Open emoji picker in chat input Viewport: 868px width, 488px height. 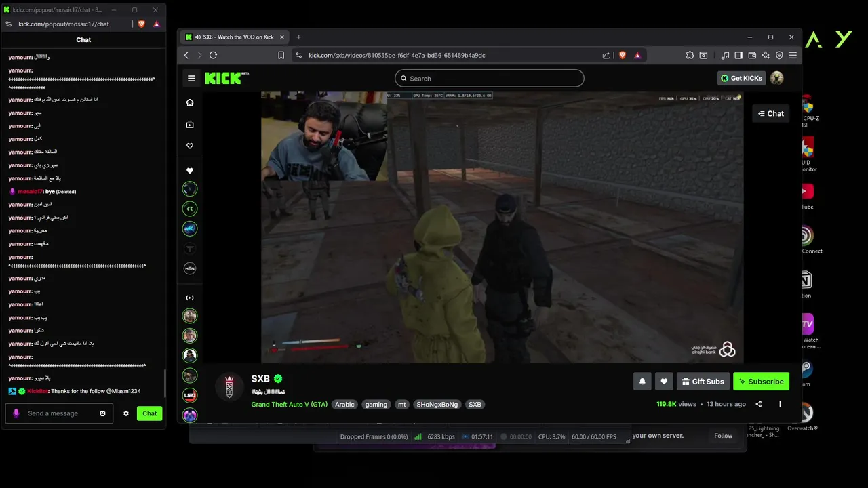point(103,413)
